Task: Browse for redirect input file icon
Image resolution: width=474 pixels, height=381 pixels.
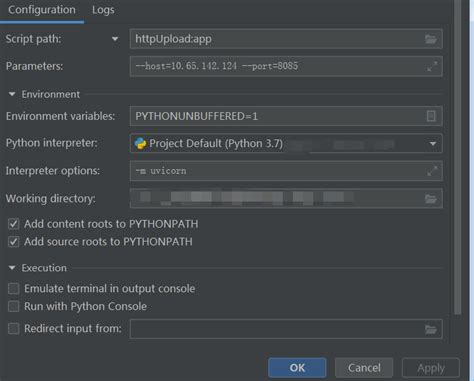Action: tap(431, 329)
